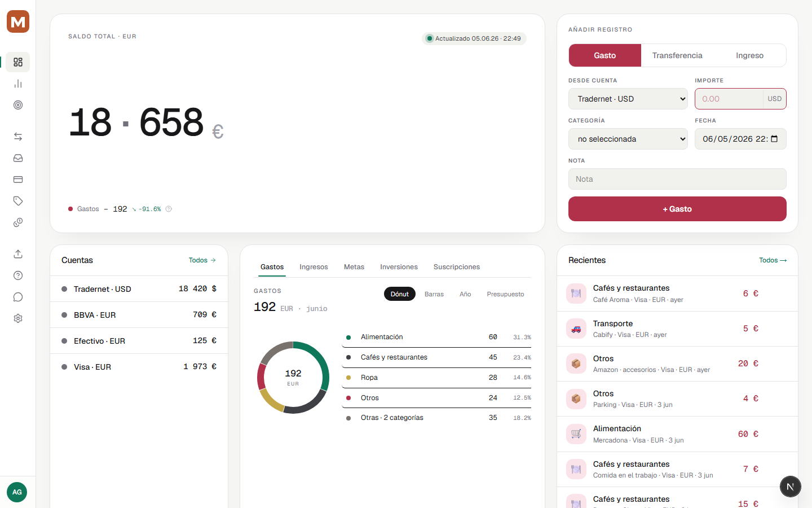812x508 pixels.
Task: Click the AG user avatar
Action: [17, 492]
